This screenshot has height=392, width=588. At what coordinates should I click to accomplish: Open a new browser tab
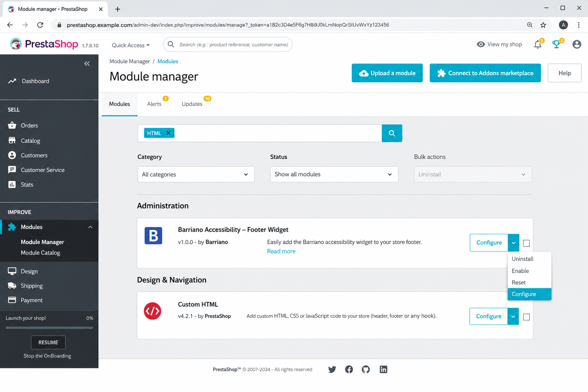coord(118,9)
